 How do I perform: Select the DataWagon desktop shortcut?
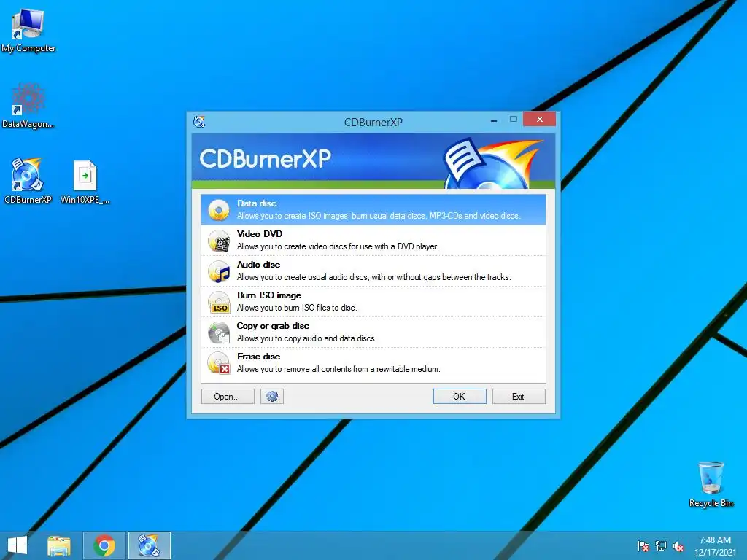28,106
